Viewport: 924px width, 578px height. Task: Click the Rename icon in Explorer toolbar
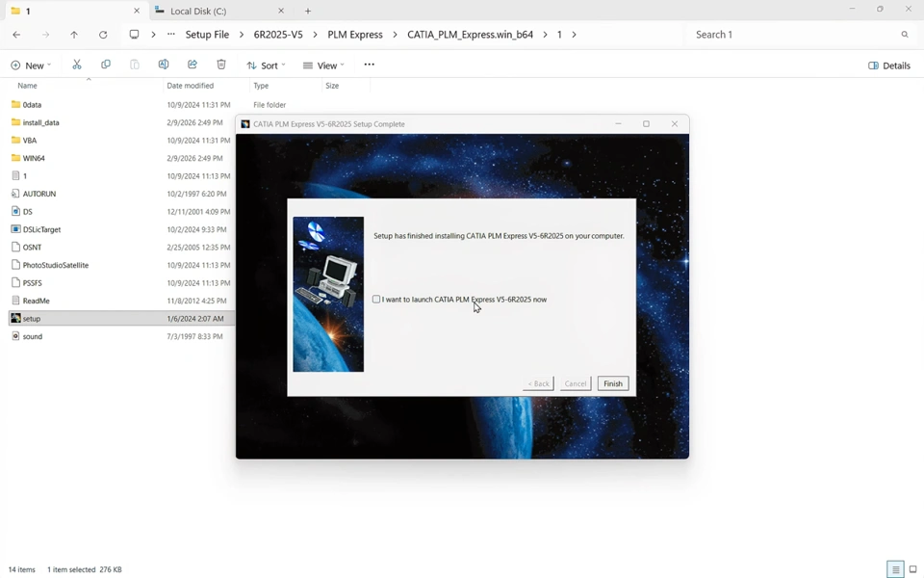coord(164,65)
